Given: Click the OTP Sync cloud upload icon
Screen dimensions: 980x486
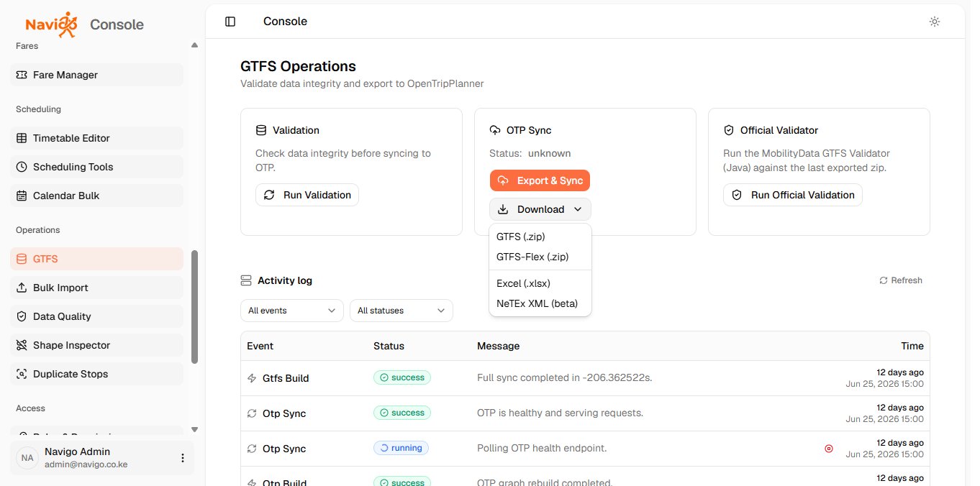Looking at the screenshot, I should (x=495, y=130).
